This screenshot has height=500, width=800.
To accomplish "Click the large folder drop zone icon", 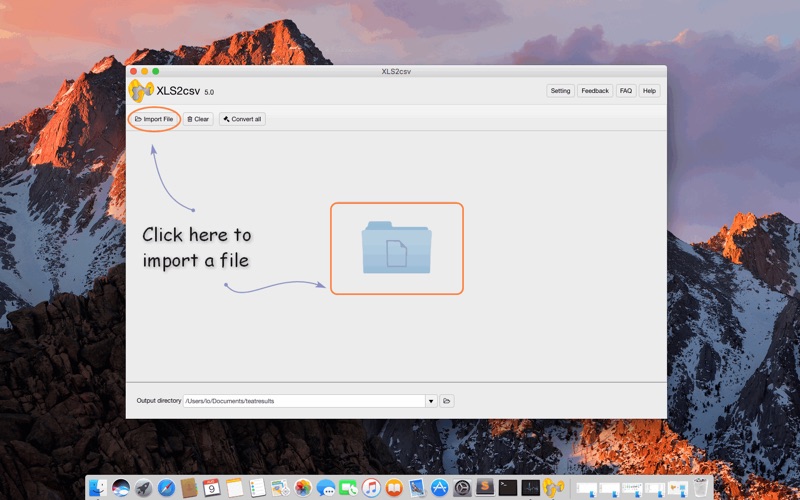I will pos(397,248).
